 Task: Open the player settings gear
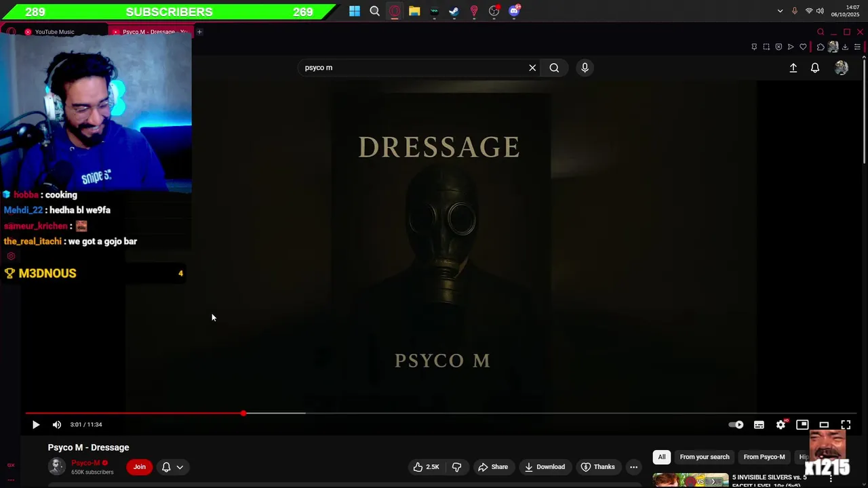pyautogui.click(x=781, y=425)
